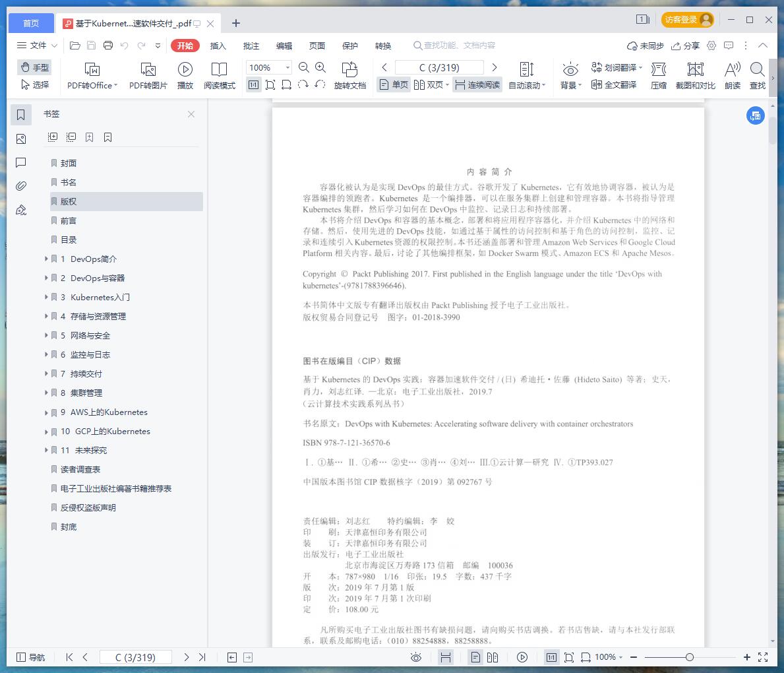The height and width of the screenshot is (673, 784).
Task: Start slideshow with ribbon 播放 button
Action: [185, 76]
